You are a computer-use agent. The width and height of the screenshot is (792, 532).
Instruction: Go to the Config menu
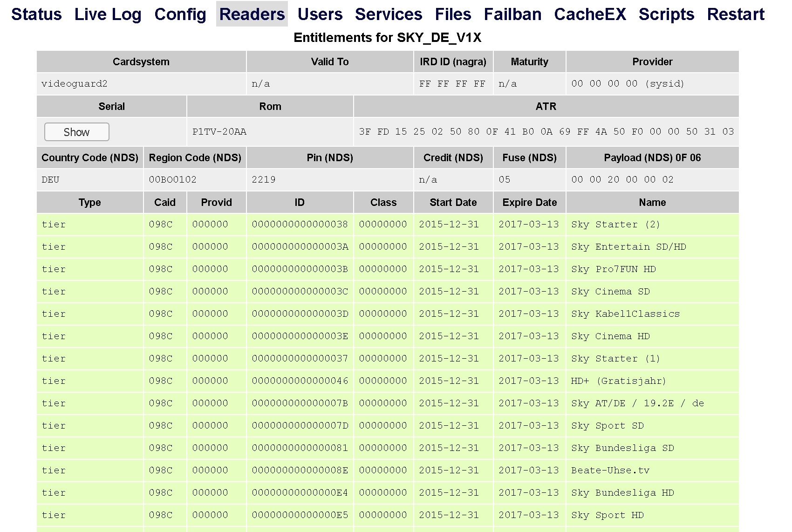point(180,14)
